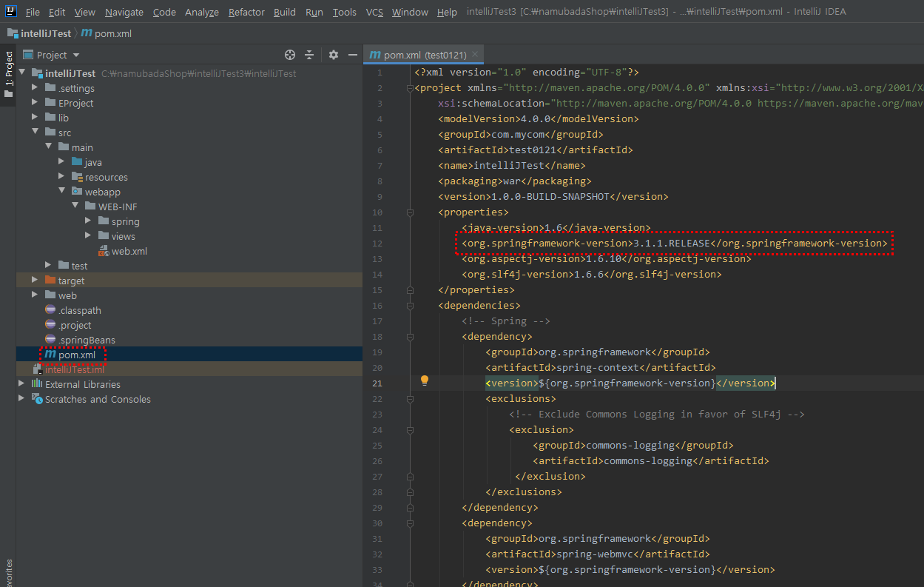Expand the test folder arrow
The height and width of the screenshot is (587, 924).
tap(49, 266)
